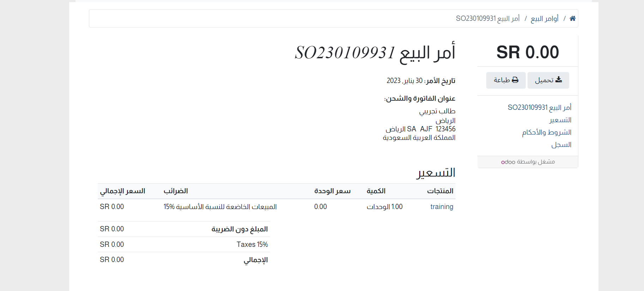This screenshot has width=644, height=291.
Task: Jump to أمر البيع SO230109931 from the sidebar
Action: (539, 107)
